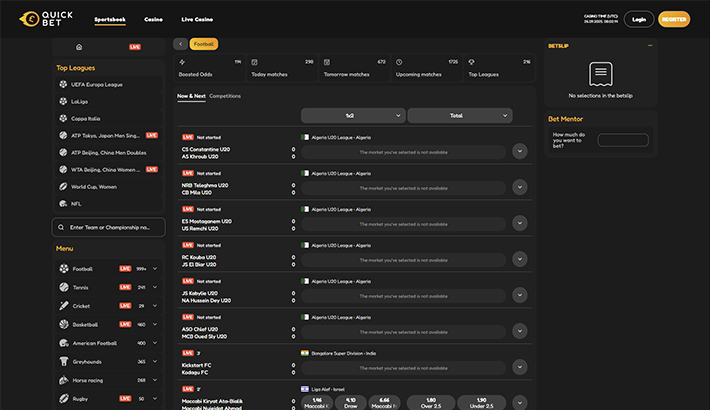Click the Login button
This screenshot has height=410, width=710.
click(x=640, y=19)
